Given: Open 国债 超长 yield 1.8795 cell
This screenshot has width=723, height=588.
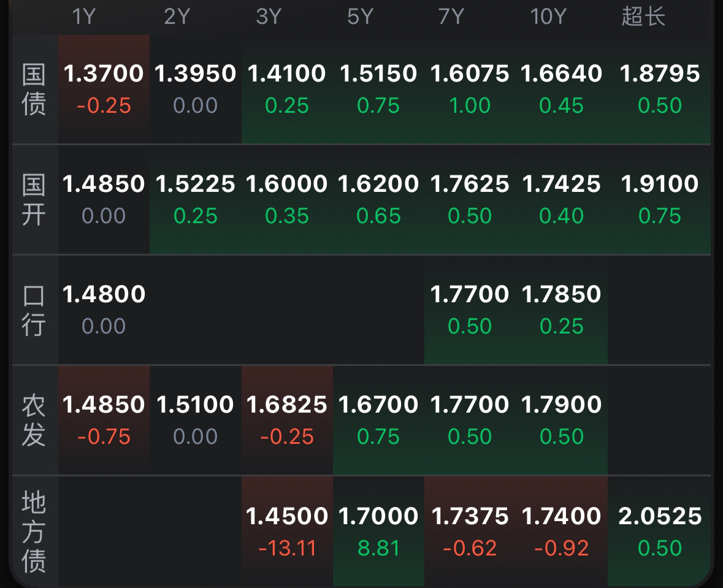Looking at the screenshot, I should (x=660, y=88).
